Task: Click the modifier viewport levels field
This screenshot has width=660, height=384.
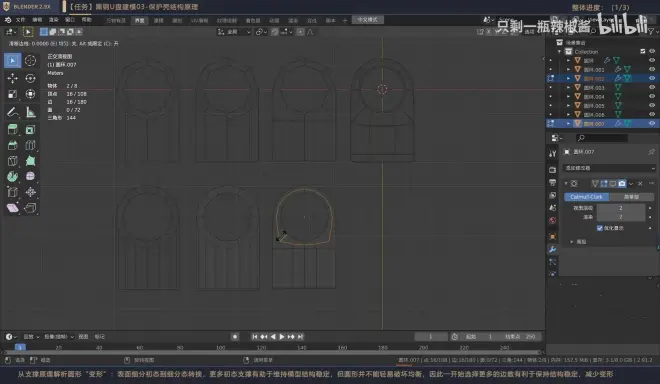Action: [621, 208]
